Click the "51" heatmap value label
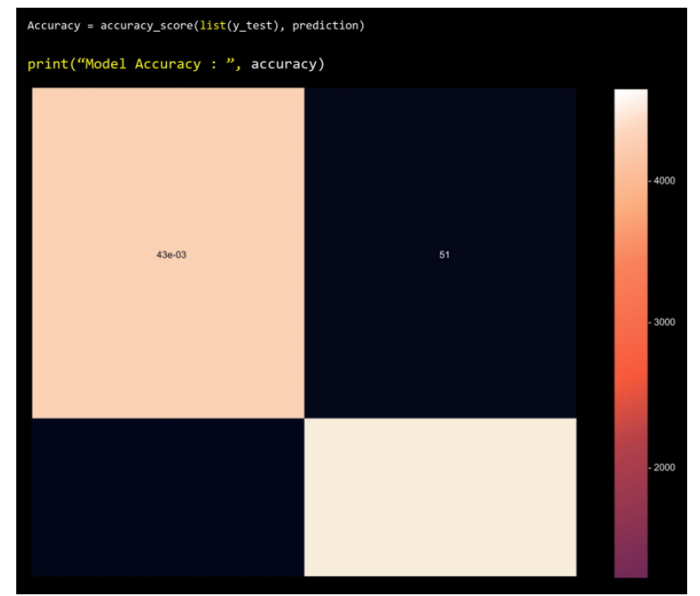The height and width of the screenshot is (596, 700). click(x=444, y=255)
